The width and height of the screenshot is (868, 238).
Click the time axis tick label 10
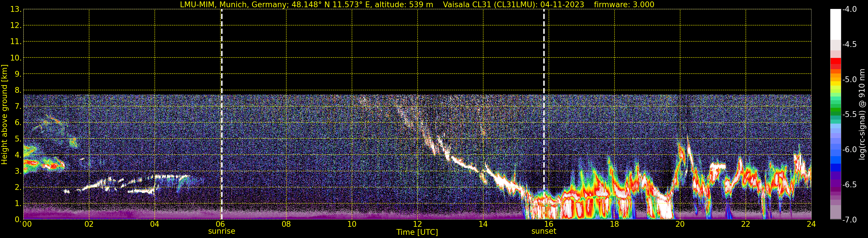[x=352, y=224]
